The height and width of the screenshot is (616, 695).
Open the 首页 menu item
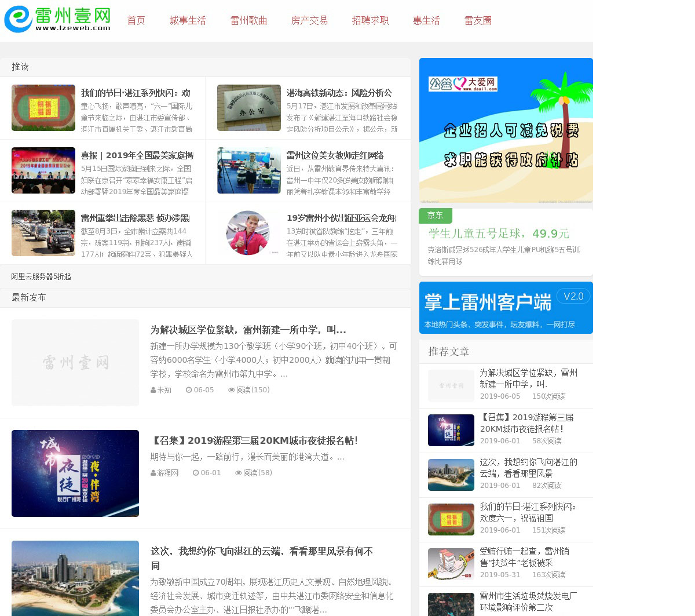[136, 21]
